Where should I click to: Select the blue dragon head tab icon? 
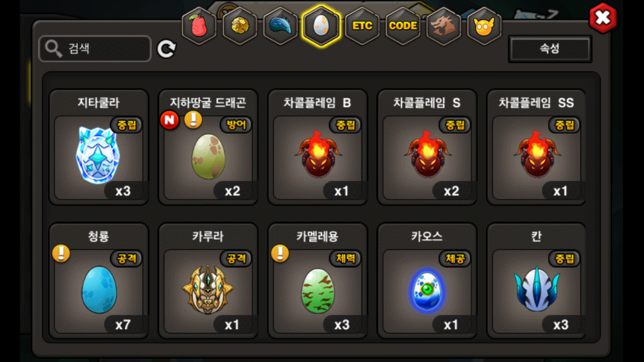click(x=280, y=26)
